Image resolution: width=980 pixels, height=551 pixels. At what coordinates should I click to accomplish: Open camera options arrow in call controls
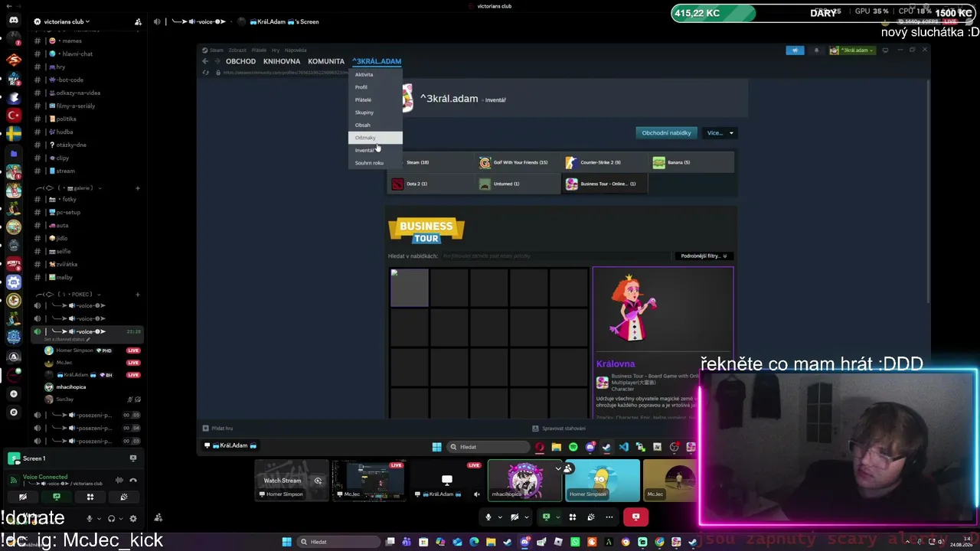[x=526, y=517]
